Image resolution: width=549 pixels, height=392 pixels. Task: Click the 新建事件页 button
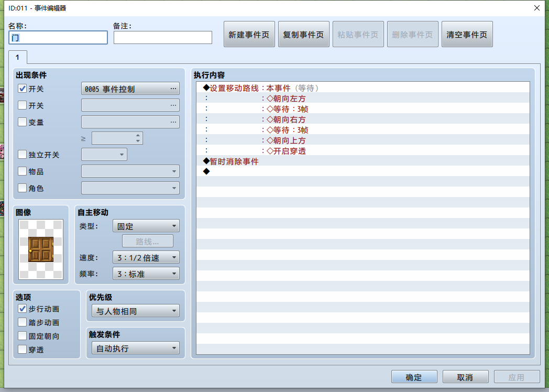249,35
